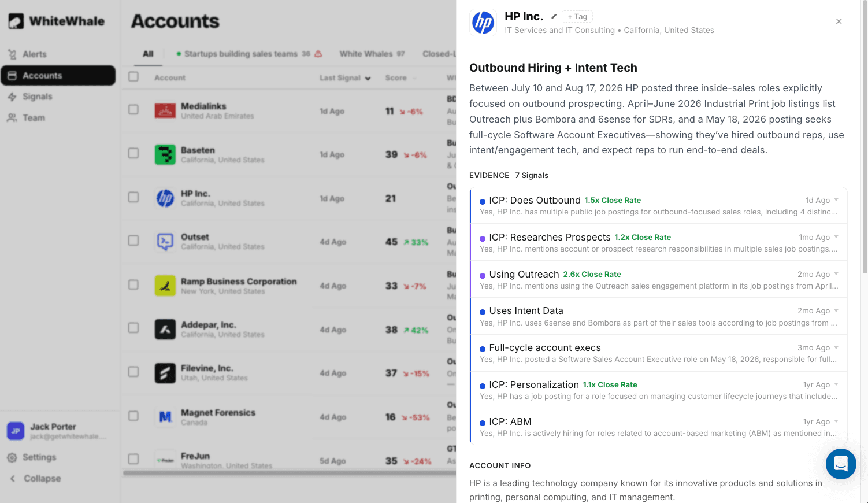Screen dimensions: 868x503
Task: Open Settings gear in sidebar
Action: tap(12, 457)
